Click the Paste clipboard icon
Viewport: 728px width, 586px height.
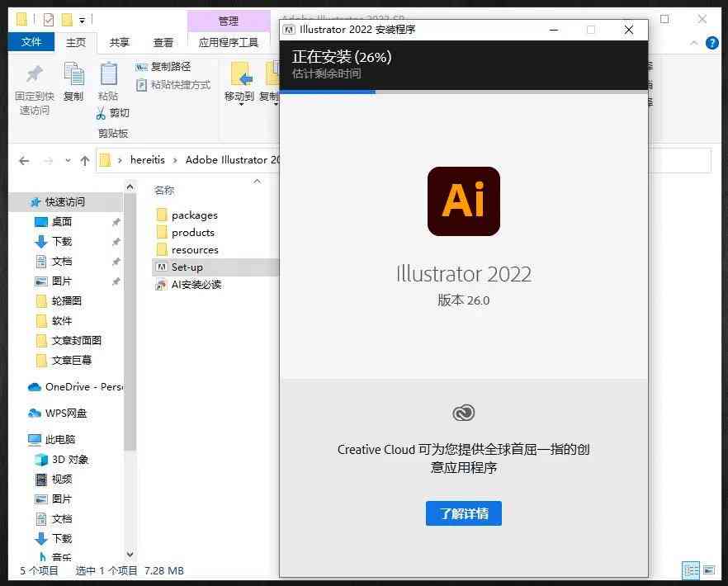point(108,74)
